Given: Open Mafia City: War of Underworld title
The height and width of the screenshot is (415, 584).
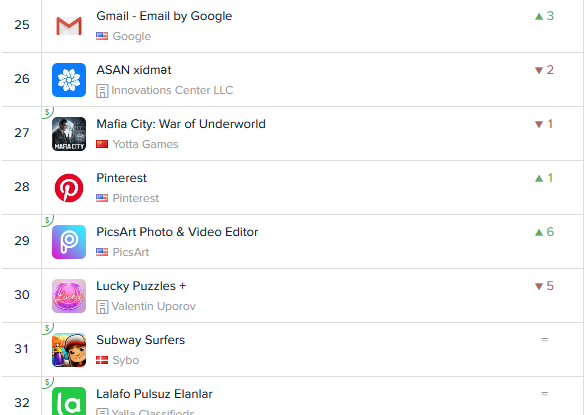Looking at the screenshot, I should click(x=181, y=124).
